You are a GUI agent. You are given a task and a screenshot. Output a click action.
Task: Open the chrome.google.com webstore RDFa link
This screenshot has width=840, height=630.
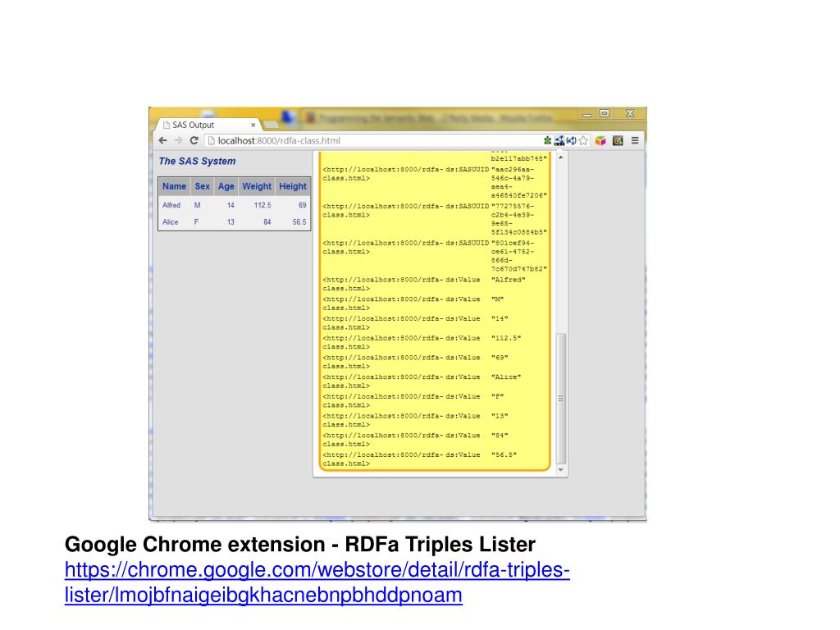click(317, 582)
